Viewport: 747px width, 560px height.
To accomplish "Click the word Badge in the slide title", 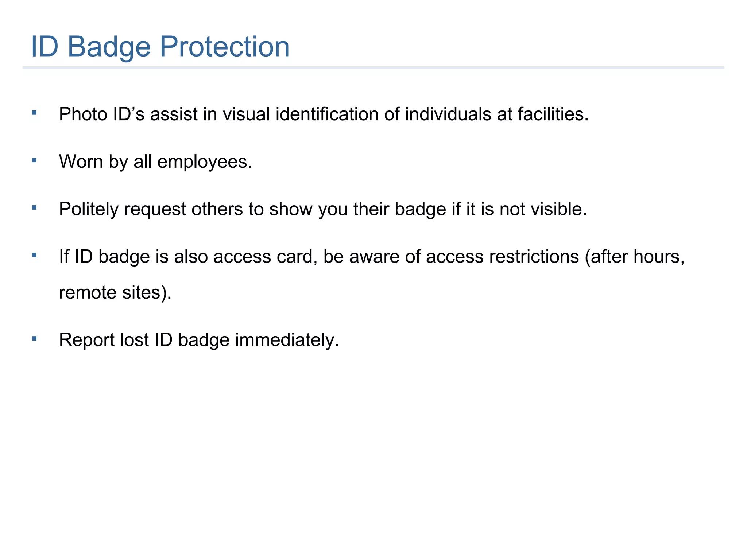I will click(x=109, y=47).
